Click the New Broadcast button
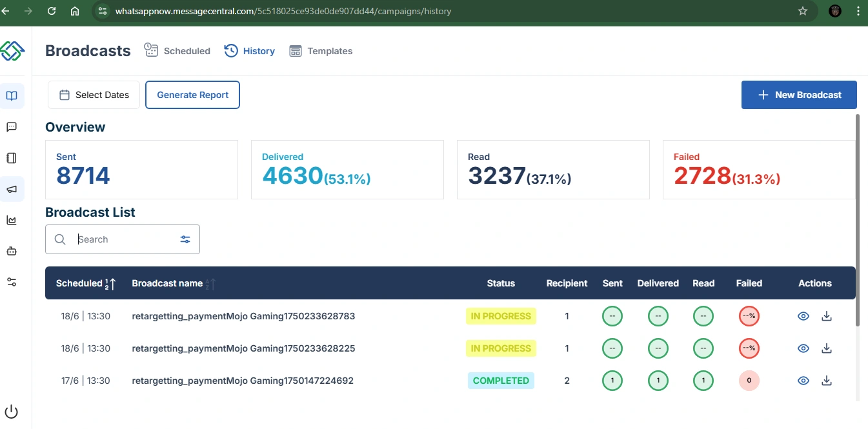 point(799,95)
